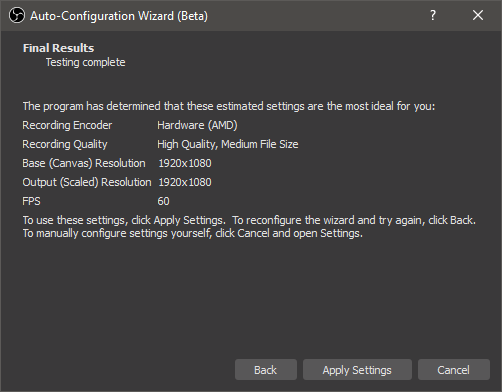The image size is (502, 392).
Task: Select the Hardware (AMD) encoder value
Action: point(197,125)
